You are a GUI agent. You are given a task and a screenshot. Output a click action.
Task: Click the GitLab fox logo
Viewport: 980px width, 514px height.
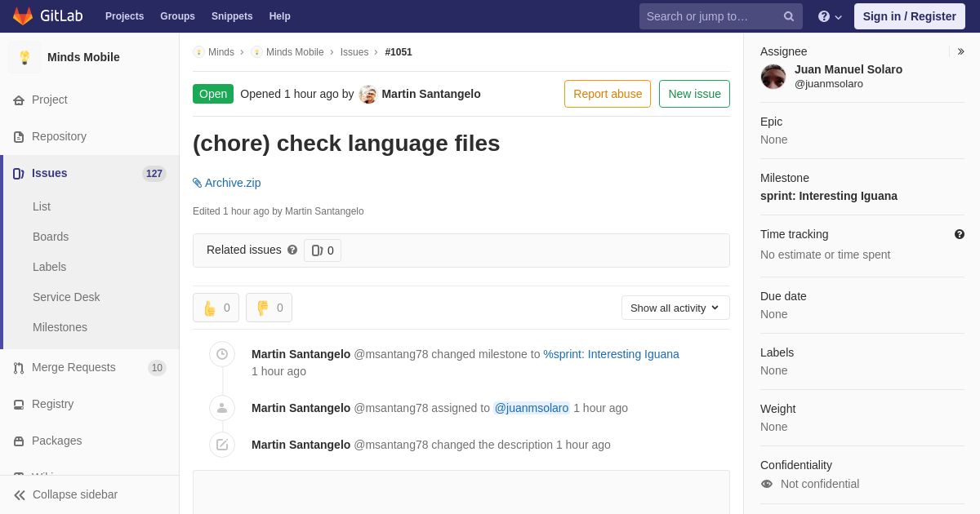(x=23, y=16)
